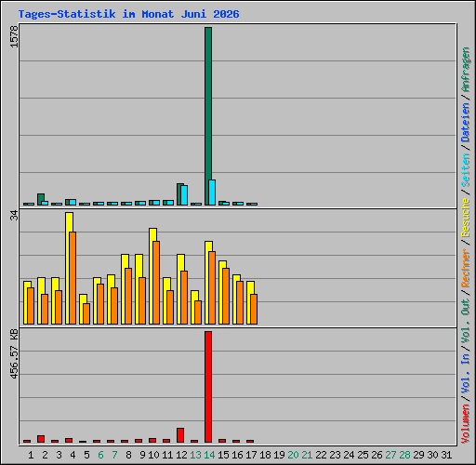Click the 'Volumen' legend label

click(466, 424)
